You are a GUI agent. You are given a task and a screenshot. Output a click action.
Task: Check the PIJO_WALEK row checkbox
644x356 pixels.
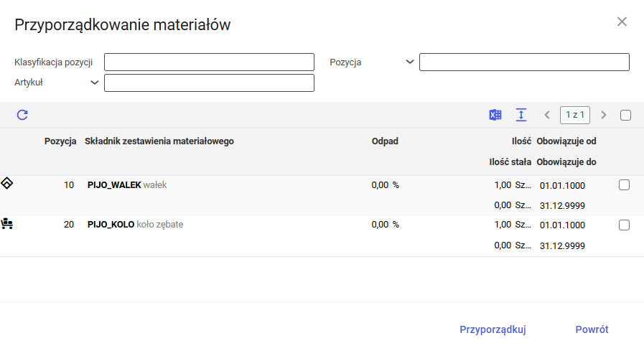624,185
